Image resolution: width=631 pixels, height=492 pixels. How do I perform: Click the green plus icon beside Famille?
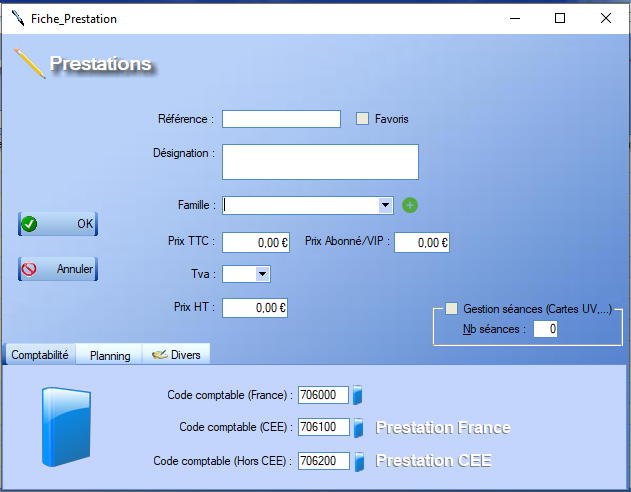(410, 205)
